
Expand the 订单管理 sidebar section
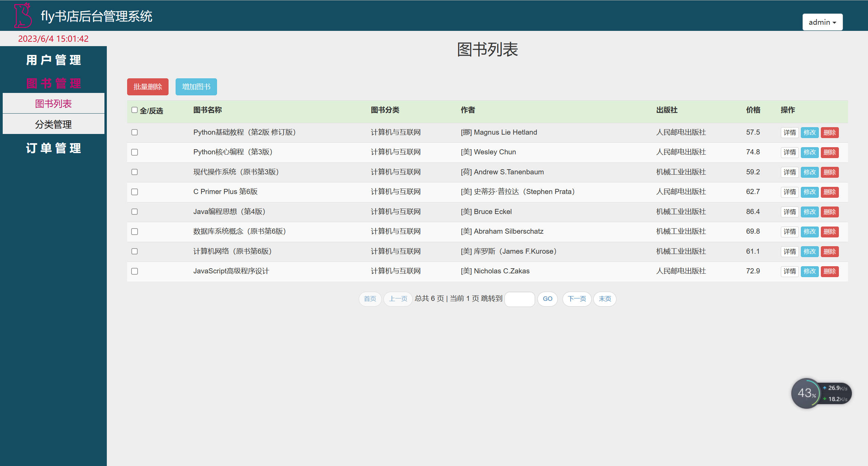point(54,148)
